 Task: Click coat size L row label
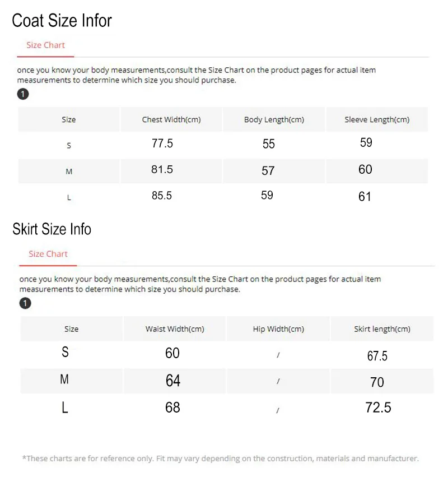pyautogui.click(x=69, y=197)
